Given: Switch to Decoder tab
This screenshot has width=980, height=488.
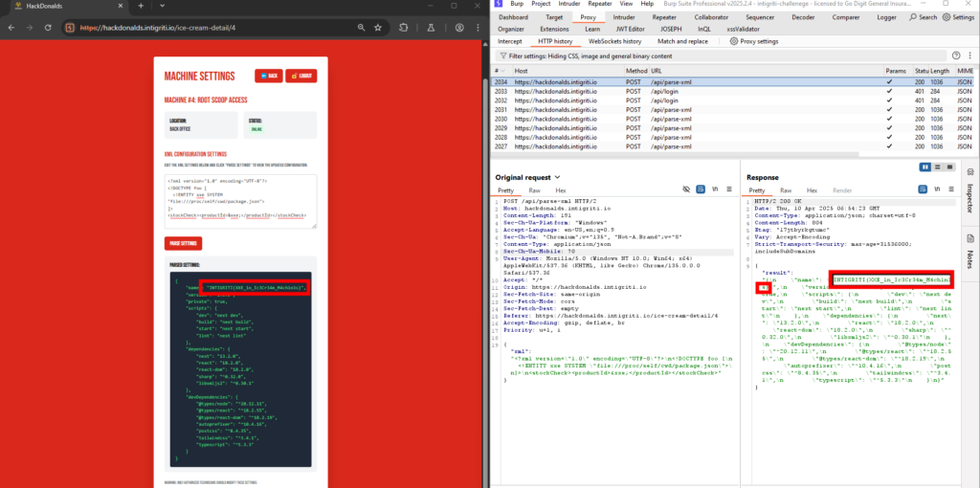Looking at the screenshot, I should click(803, 17).
